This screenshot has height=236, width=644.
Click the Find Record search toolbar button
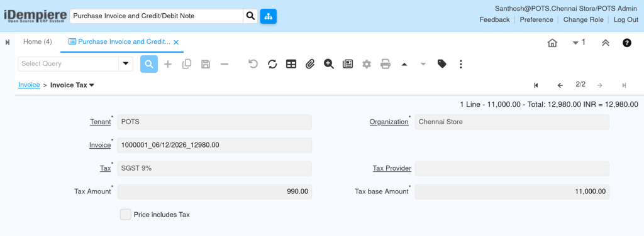point(149,64)
